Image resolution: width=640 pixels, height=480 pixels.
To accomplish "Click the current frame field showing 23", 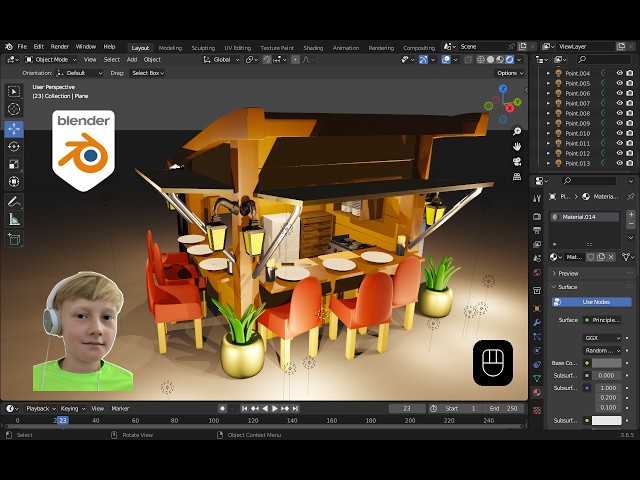I will [407, 409].
